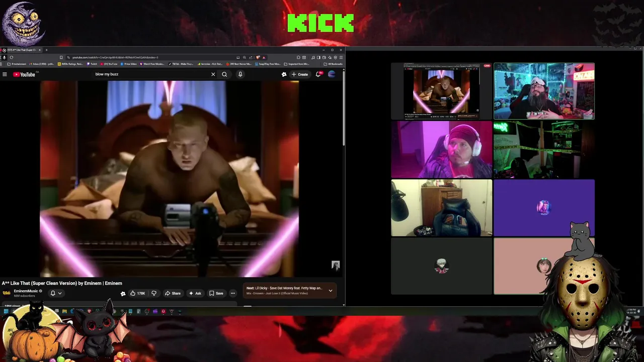Click the channel watermark on video
644x362 pixels.
336,265
